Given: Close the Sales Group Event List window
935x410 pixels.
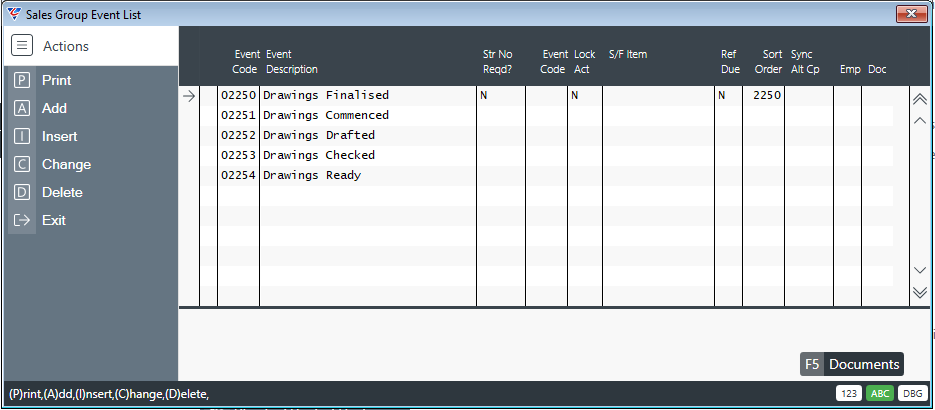Looking at the screenshot, I should 911,14.
